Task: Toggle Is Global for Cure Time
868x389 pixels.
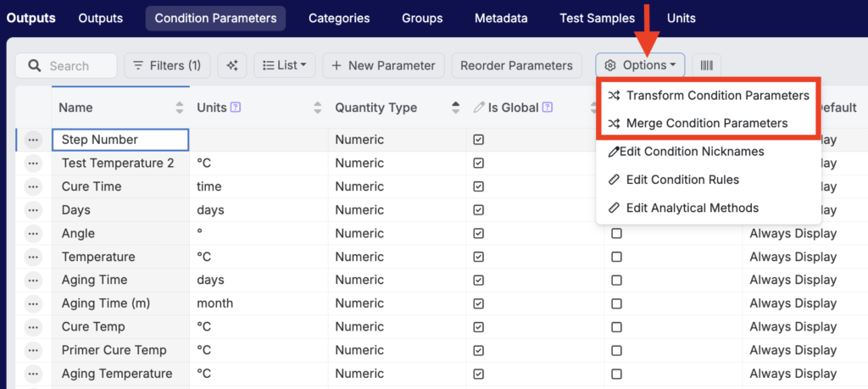Action: [478, 186]
